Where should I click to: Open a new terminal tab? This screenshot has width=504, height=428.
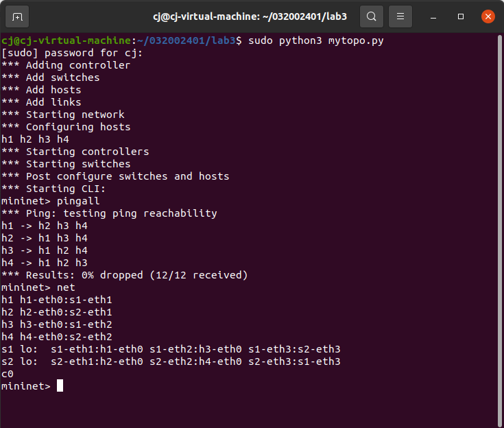tap(17, 16)
